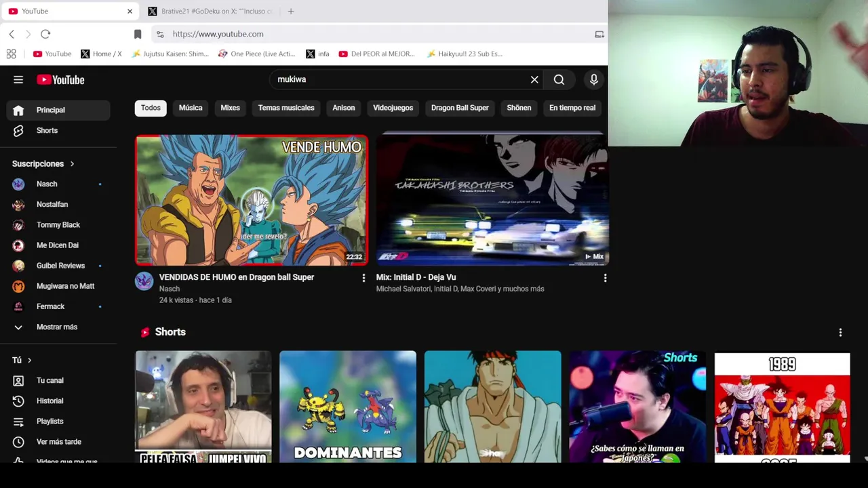The image size is (868, 488).
Task: Expand the Tú section arrow
Action: pyautogui.click(x=29, y=361)
